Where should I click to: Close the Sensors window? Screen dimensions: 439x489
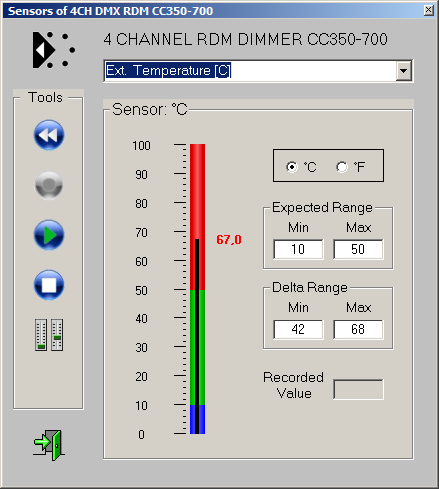tap(429, 10)
